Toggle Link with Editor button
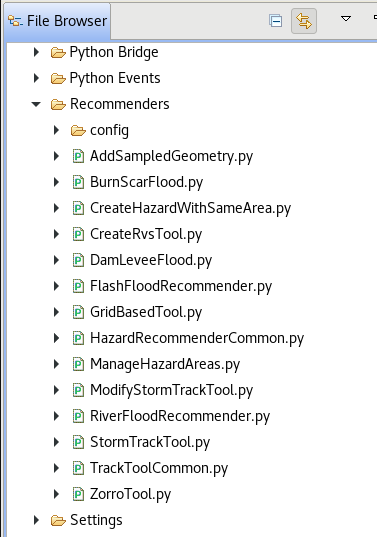Screen dimensions: 377x537 [304, 21]
